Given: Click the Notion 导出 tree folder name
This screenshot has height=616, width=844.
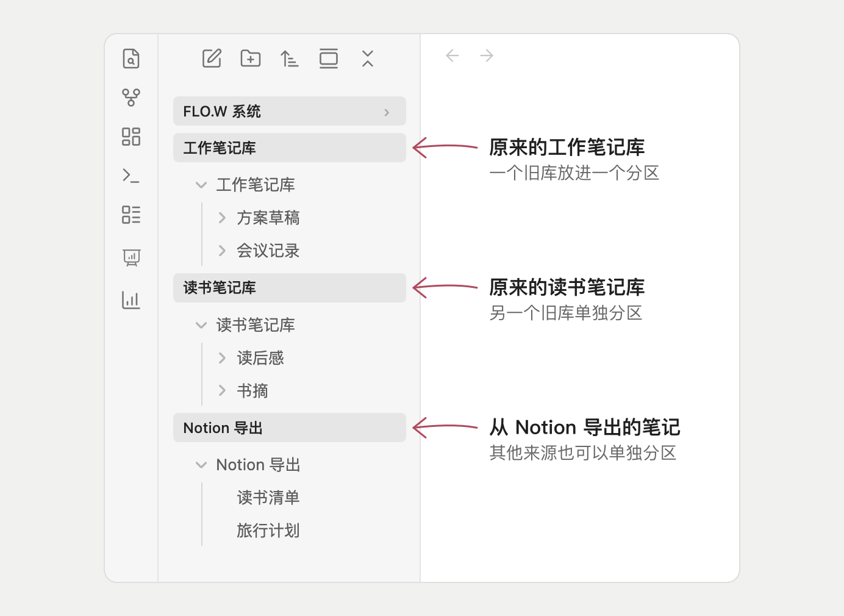Looking at the screenshot, I should [x=259, y=465].
